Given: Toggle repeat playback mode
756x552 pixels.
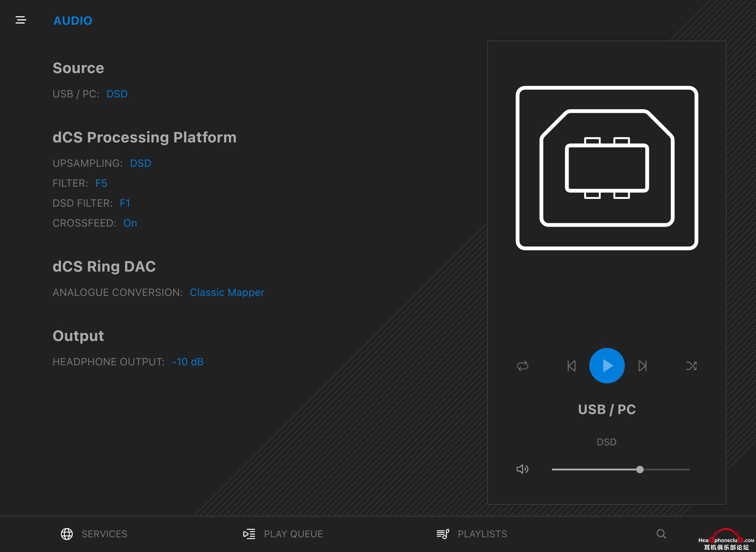Looking at the screenshot, I should (x=523, y=366).
